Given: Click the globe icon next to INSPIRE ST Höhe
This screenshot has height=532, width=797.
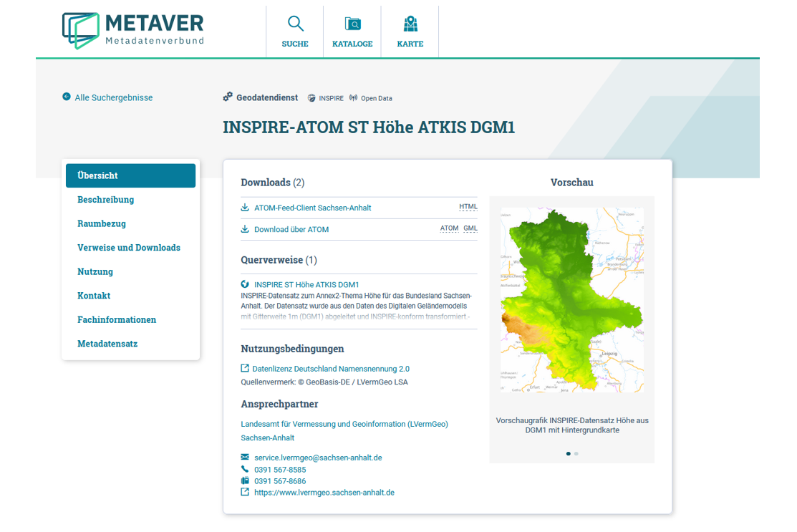Looking at the screenshot, I should tap(245, 284).
